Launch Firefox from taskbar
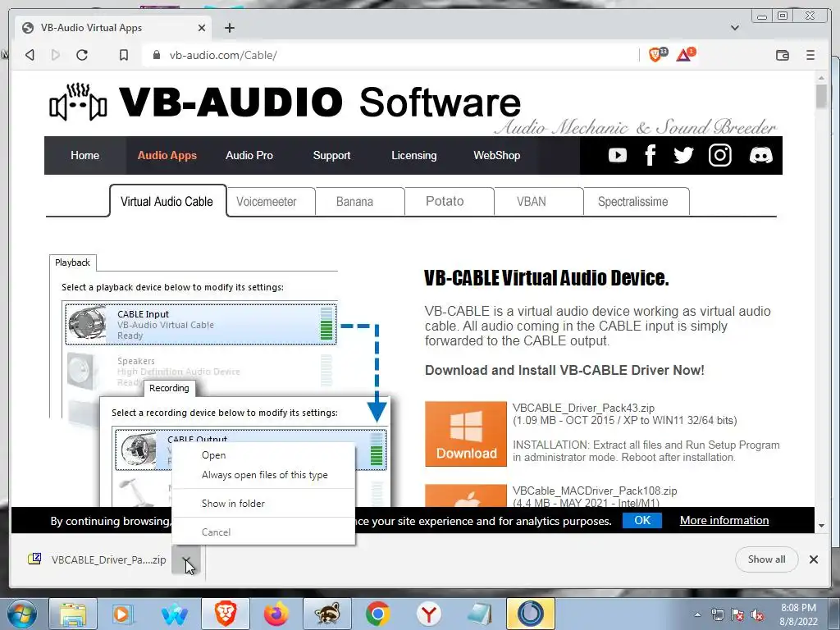This screenshot has width=840, height=630. coord(276,614)
